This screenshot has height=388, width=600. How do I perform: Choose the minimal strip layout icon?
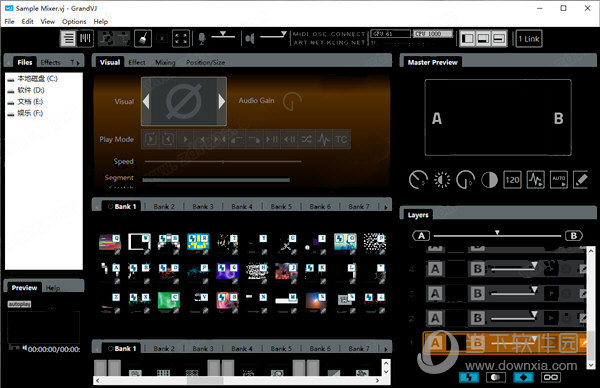[x=499, y=39]
